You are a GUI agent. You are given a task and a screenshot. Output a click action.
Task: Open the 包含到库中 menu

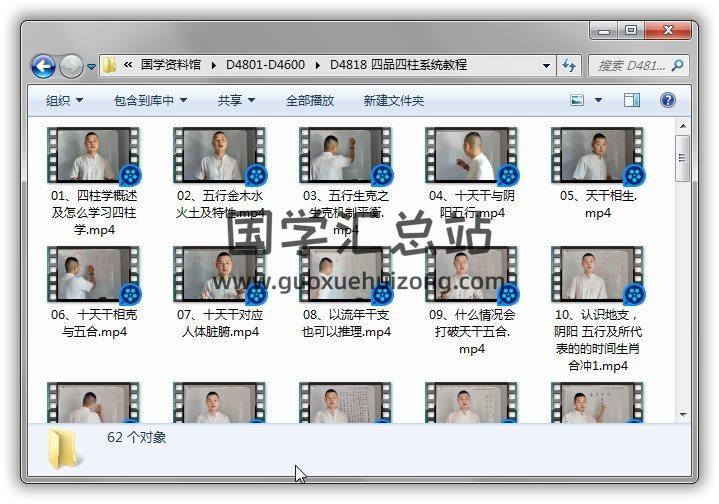[x=150, y=100]
